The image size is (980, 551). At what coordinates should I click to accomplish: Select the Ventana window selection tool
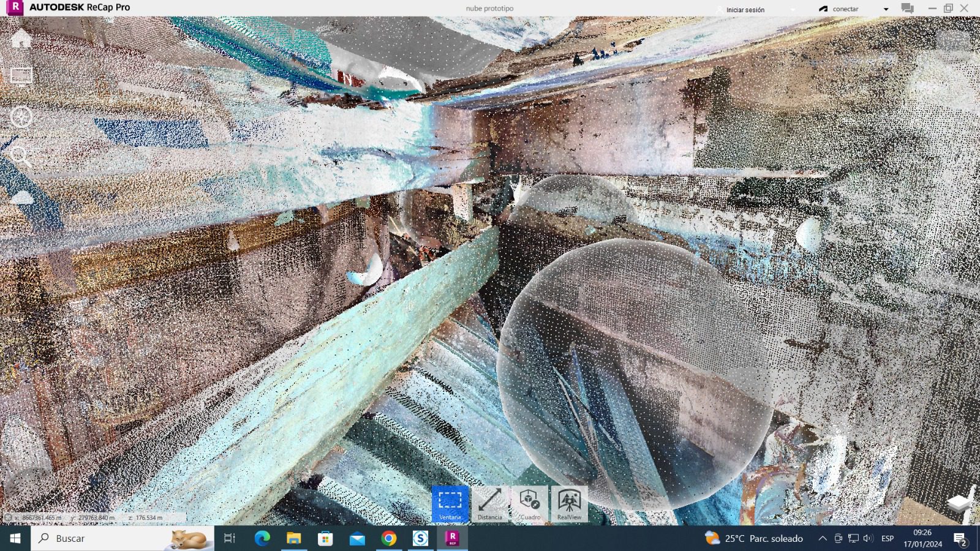click(x=450, y=504)
